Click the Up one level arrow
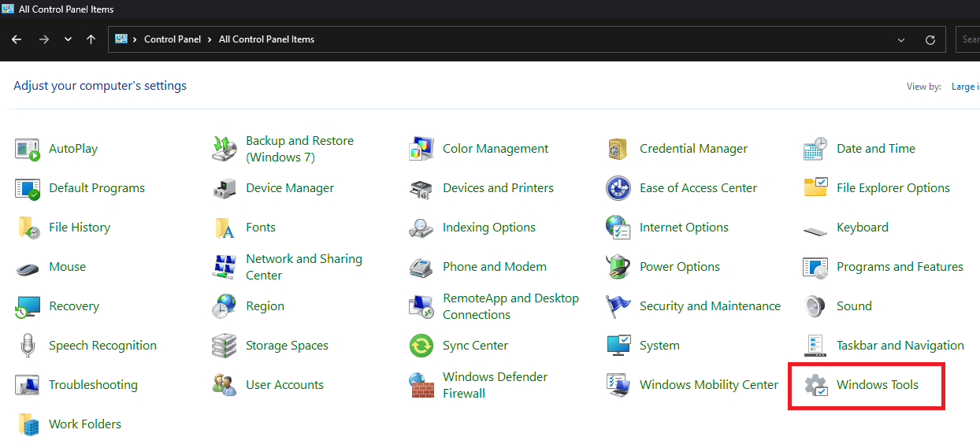The height and width of the screenshot is (448, 980). pos(91,39)
